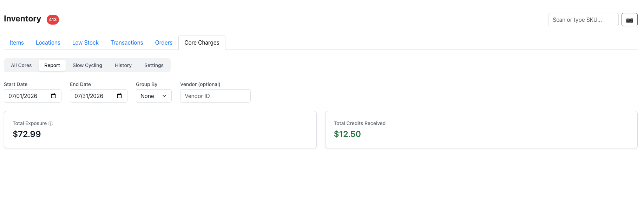This screenshot has width=644, height=223.
Task: Click the Start Date field value
Action: 23,96
